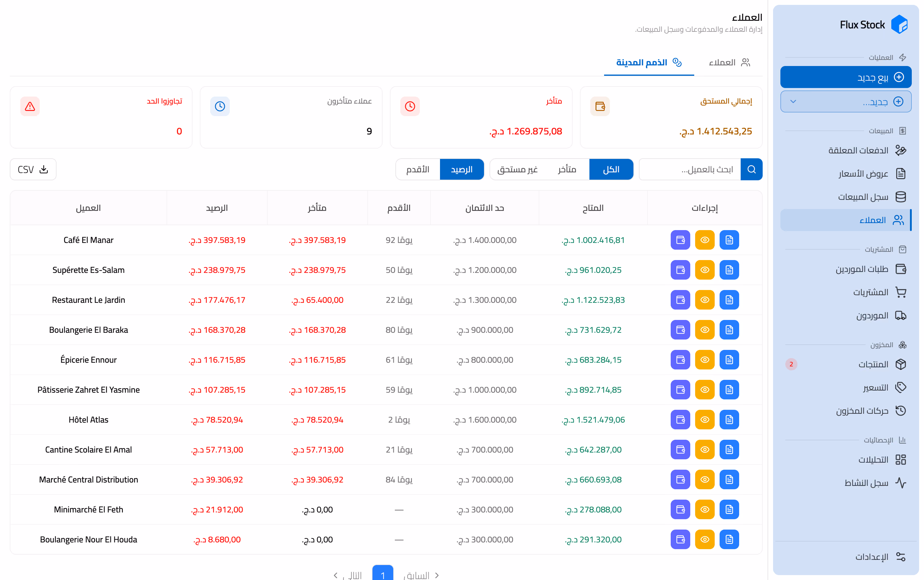The width and height of the screenshot is (924, 580).
Task: Open wallet payment icon for Café El Manar
Action: (x=680, y=240)
